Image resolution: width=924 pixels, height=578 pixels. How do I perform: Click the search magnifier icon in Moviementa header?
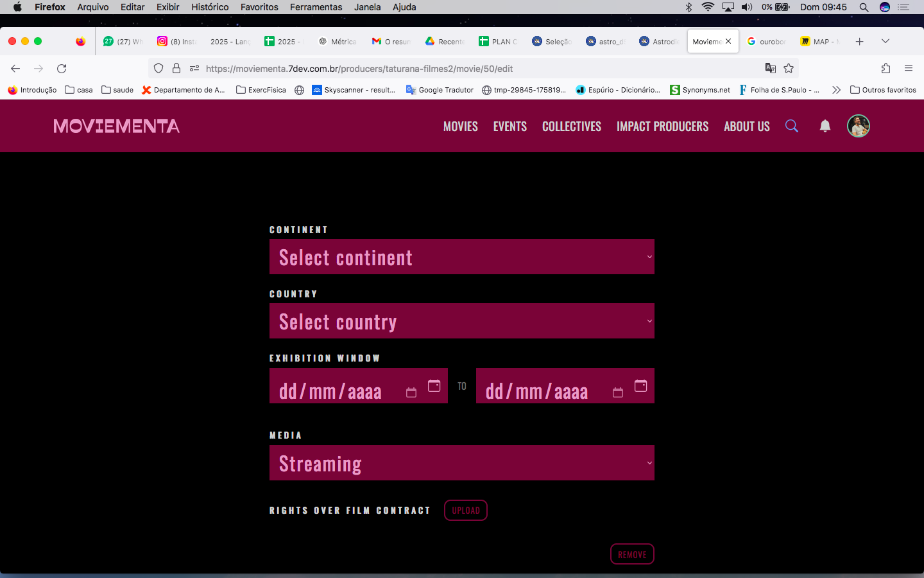(792, 126)
